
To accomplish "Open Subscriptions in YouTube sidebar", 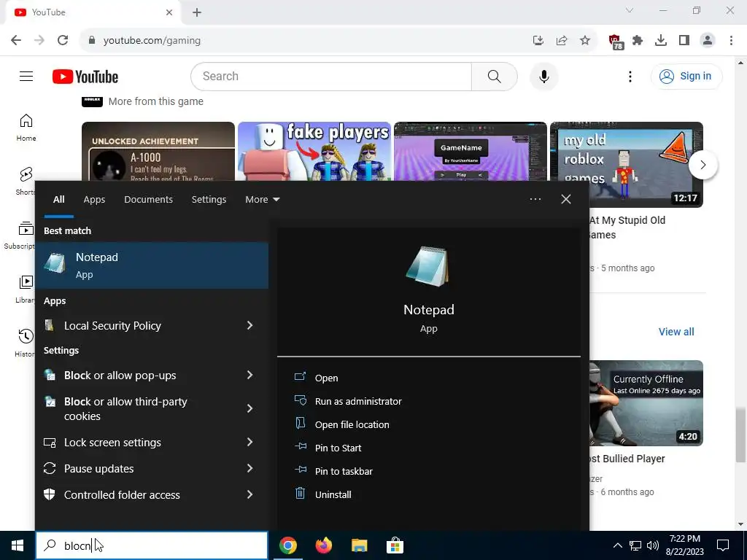I will [x=20, y=236].
